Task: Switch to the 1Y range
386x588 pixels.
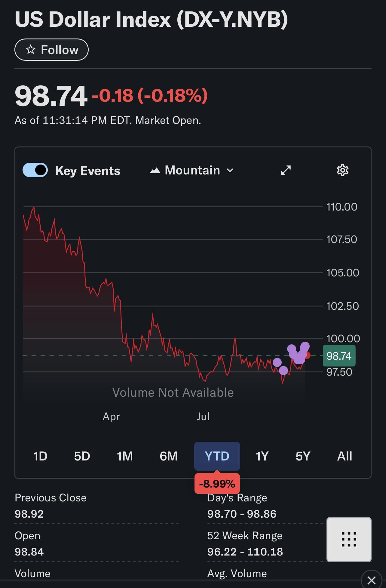Action: coord(262,456)
